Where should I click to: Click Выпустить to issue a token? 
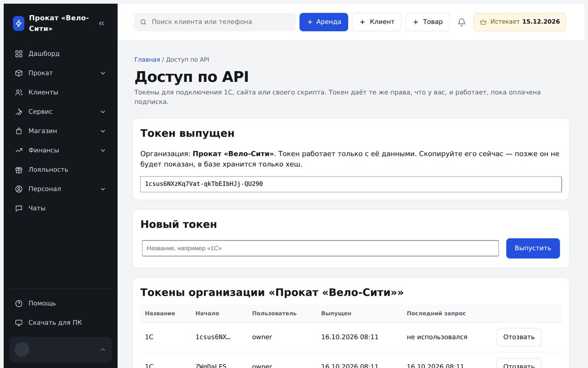pos(533,248)
